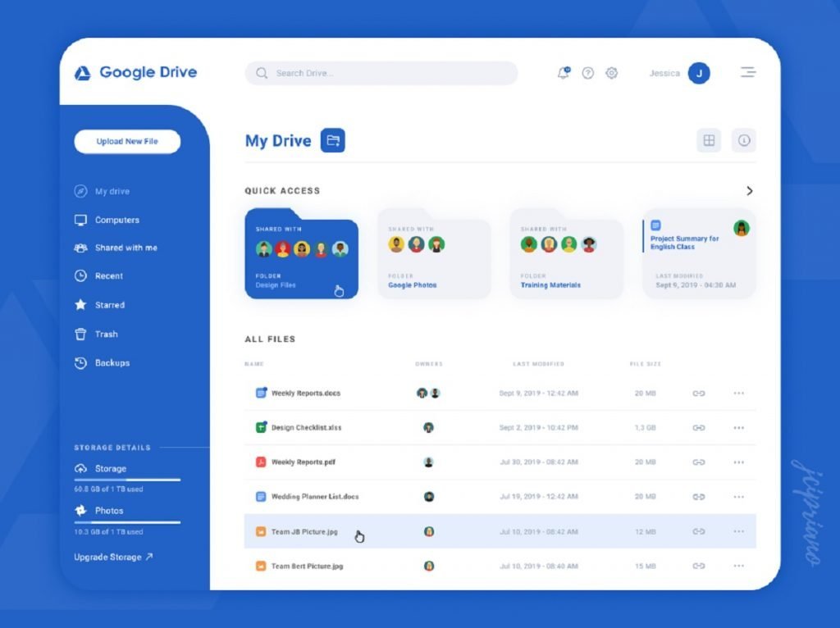Open the Weekly Reports.pdf file

click(500, 462)
